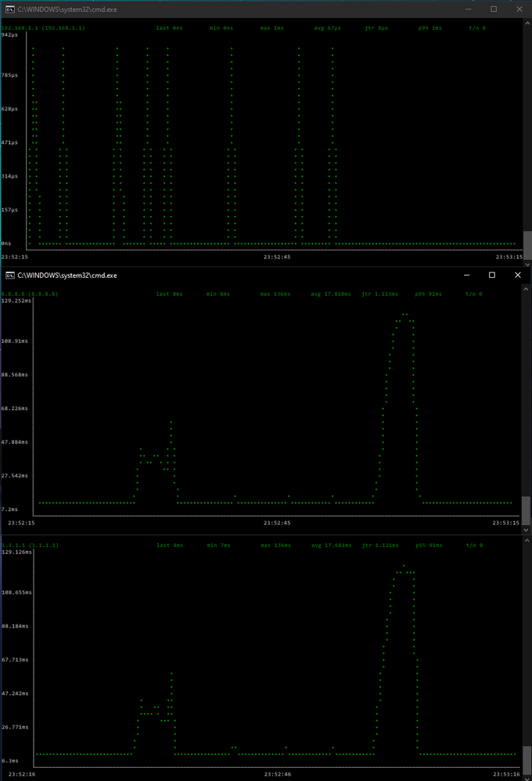Click host label '192.168.1.1 (192.168.1.1)'
532x781 pixels.
tap(43, 28)
